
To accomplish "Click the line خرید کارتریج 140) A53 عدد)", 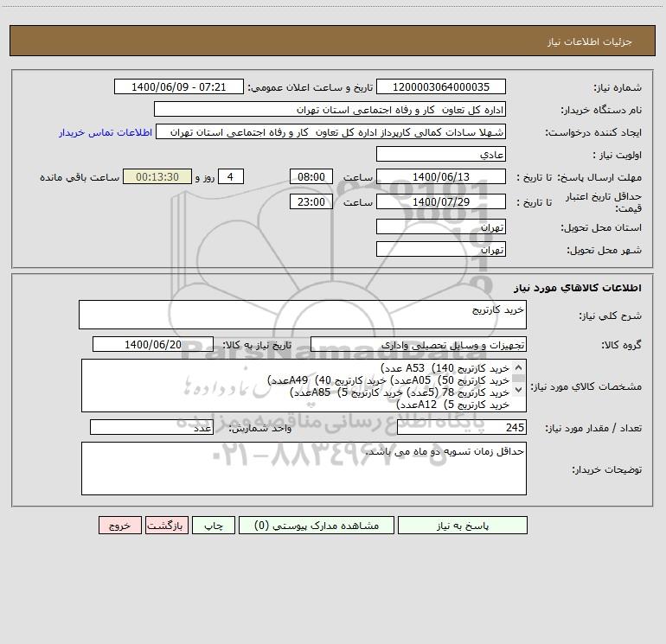I will [x=445, y=368].
